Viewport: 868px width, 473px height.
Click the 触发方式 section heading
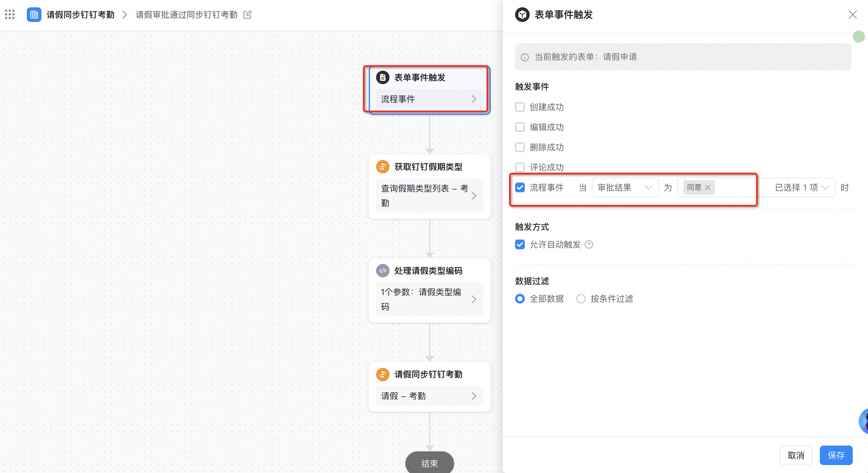[532, 227]
